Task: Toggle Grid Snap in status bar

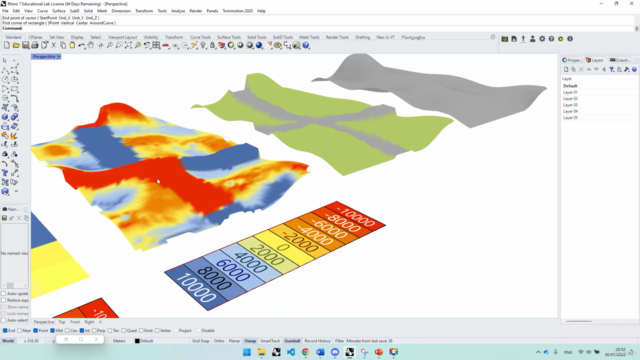Action: coord(200,341)
